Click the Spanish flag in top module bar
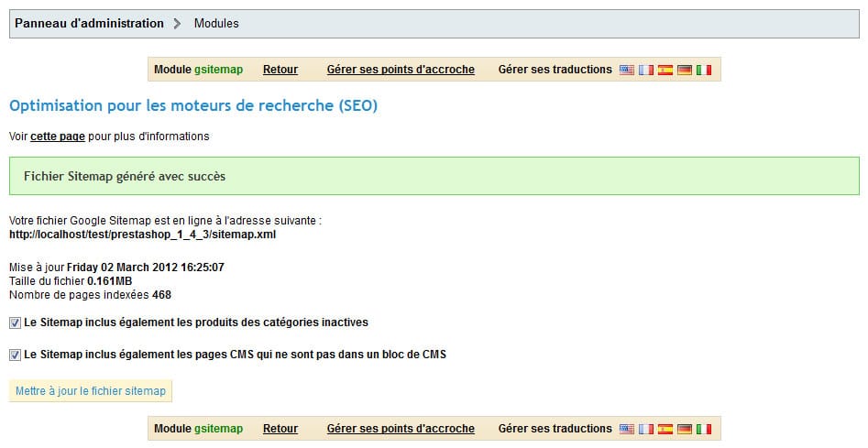Screen dimensions: 868x448 click(x=665, y=70)
